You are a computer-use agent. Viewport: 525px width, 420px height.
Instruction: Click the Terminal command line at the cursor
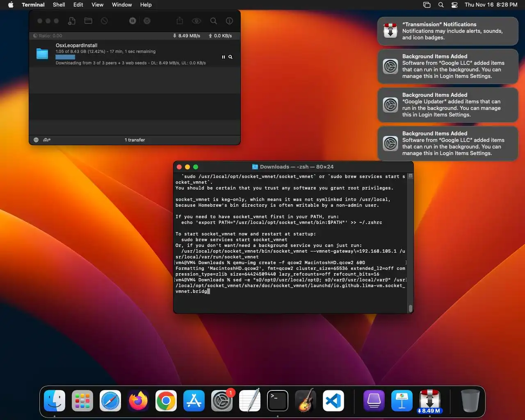pyautogui.click(x=208, y=291)
